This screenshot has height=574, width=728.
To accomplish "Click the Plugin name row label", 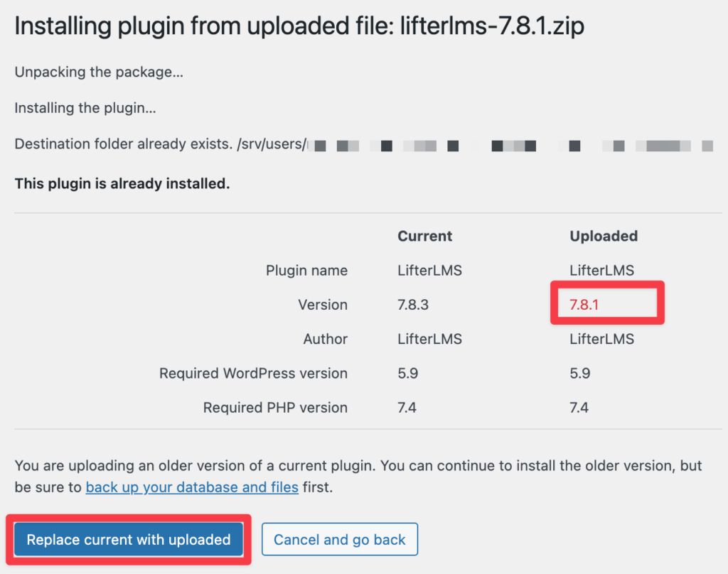I will 306,270.
